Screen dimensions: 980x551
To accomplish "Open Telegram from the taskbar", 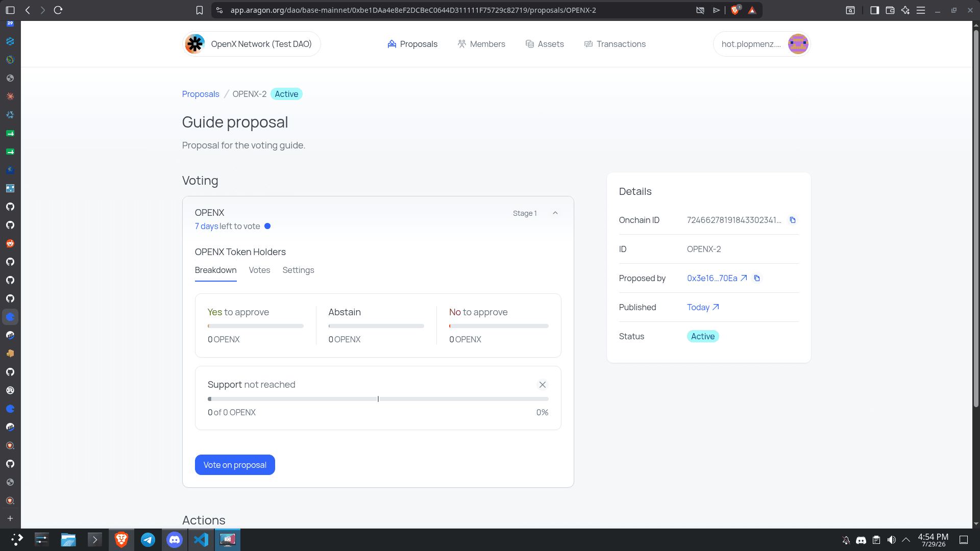I will click(x=148, y=540).
